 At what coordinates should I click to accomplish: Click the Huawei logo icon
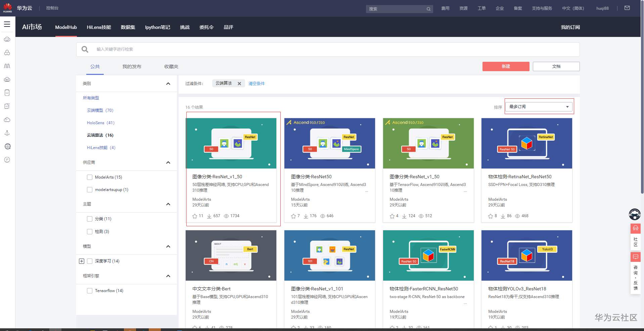7,8
